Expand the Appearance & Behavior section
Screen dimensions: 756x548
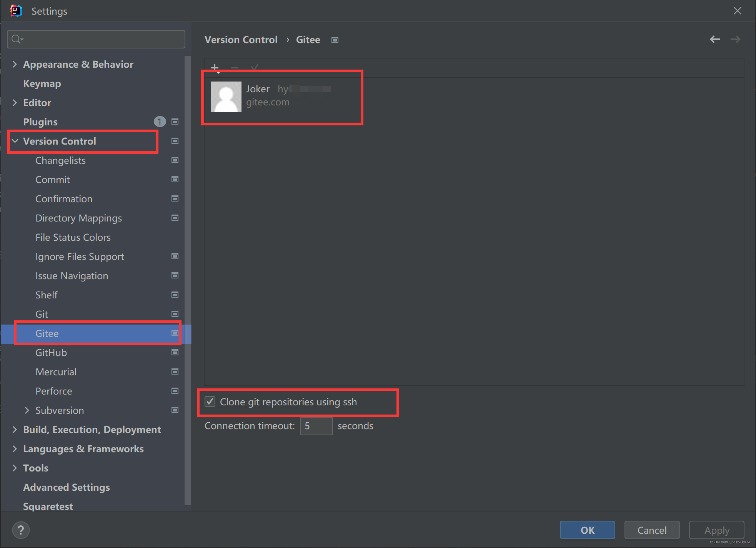coord(15,64)
